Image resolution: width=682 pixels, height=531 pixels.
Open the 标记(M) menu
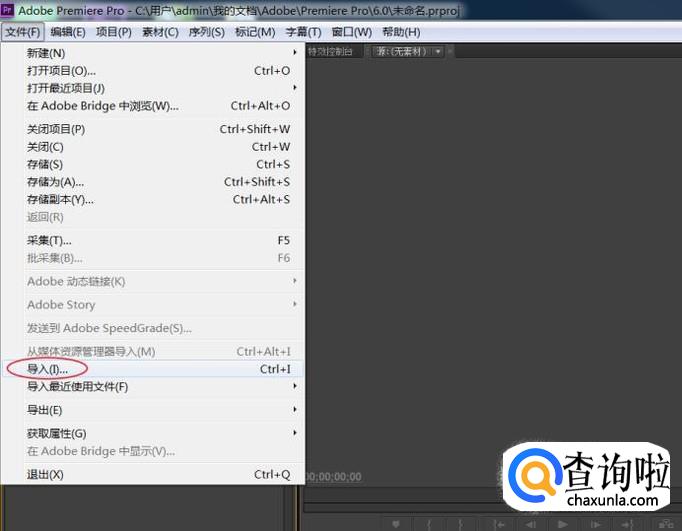255,32
